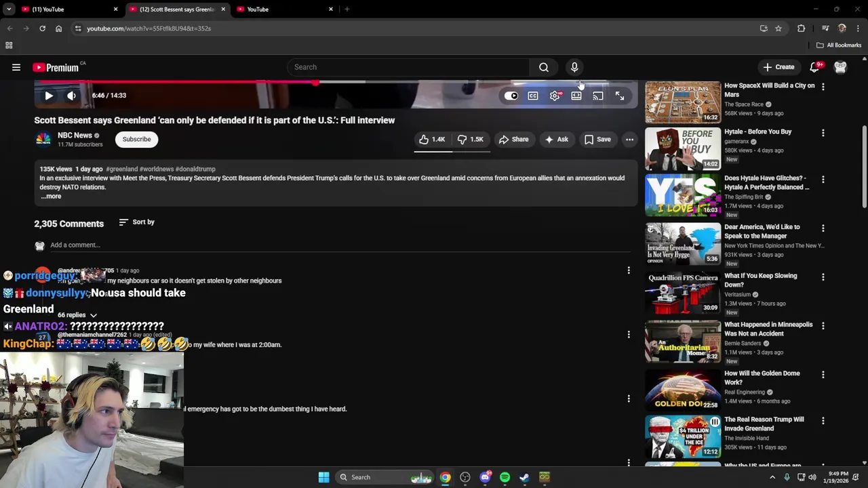Toggle the autoplay switch
868x488 pixels.
click(511, 96)
